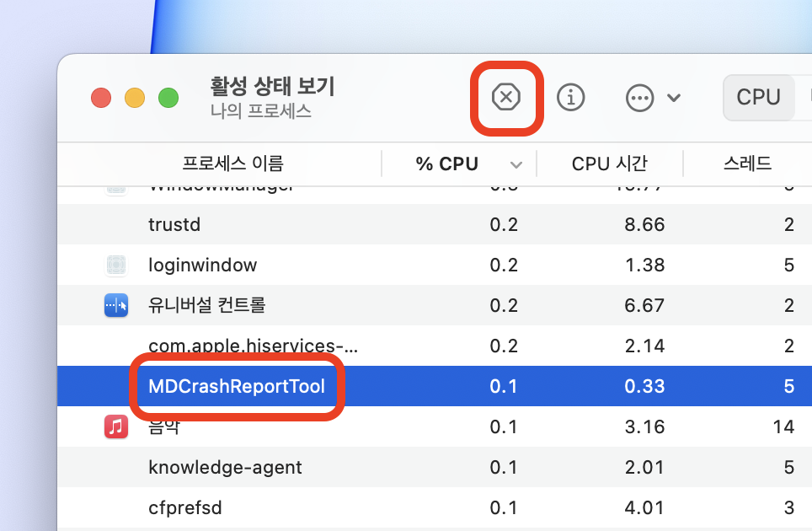Expand the chevron beside the ellipsis button
The height and width of the screenshot is (531, 812).
[x=674, y=98]
